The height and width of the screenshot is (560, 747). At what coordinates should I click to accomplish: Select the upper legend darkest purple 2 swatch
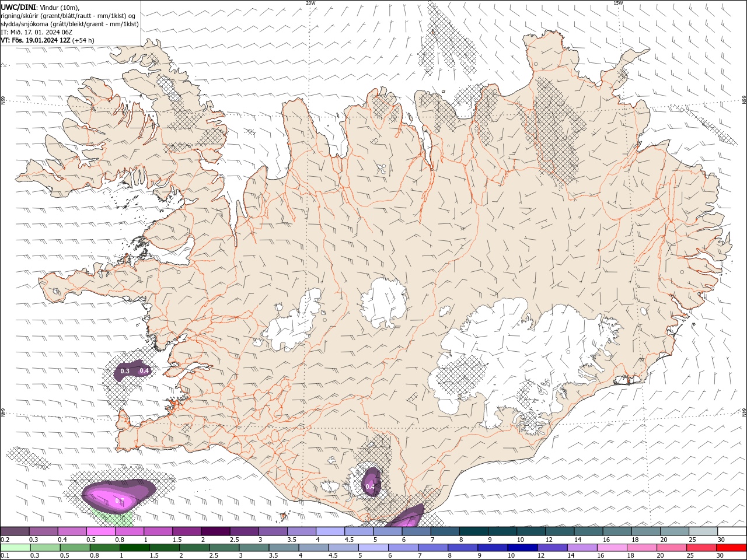[x=215, y=531]
